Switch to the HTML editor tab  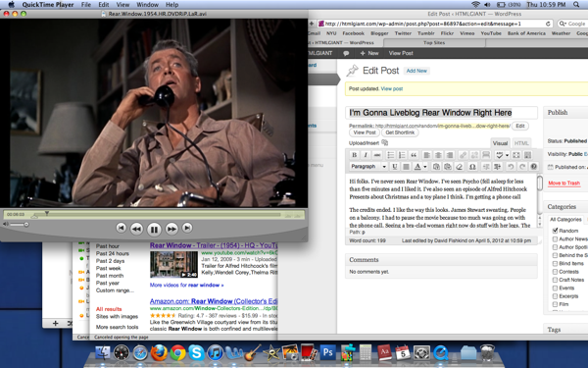521,143
